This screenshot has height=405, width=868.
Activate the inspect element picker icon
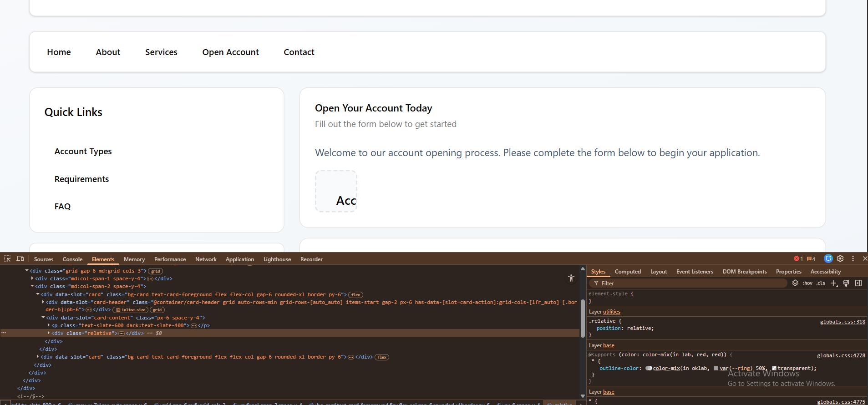(7, 258)
